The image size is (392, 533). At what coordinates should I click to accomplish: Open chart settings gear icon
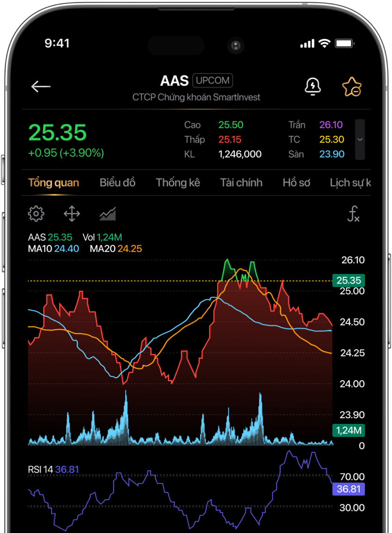click(x=36, y=214)
